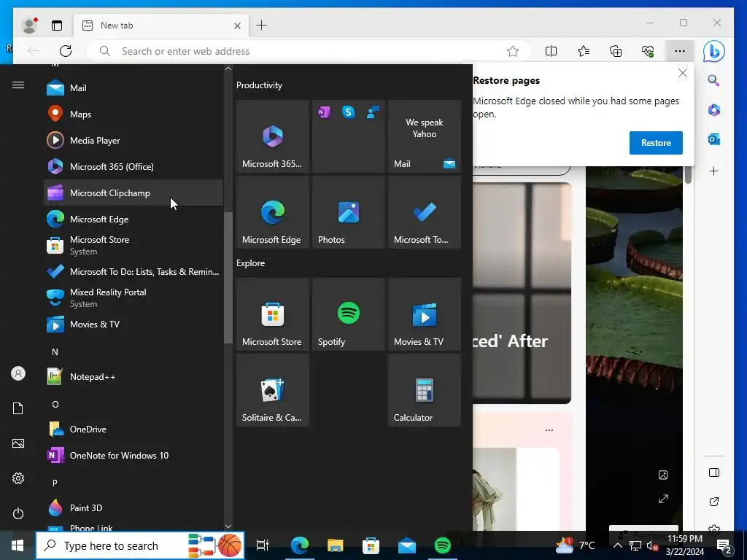Screen dimensions: 747x560
Task: Open the Solitaire & Casual Games tile
Action: coord(273,390)
